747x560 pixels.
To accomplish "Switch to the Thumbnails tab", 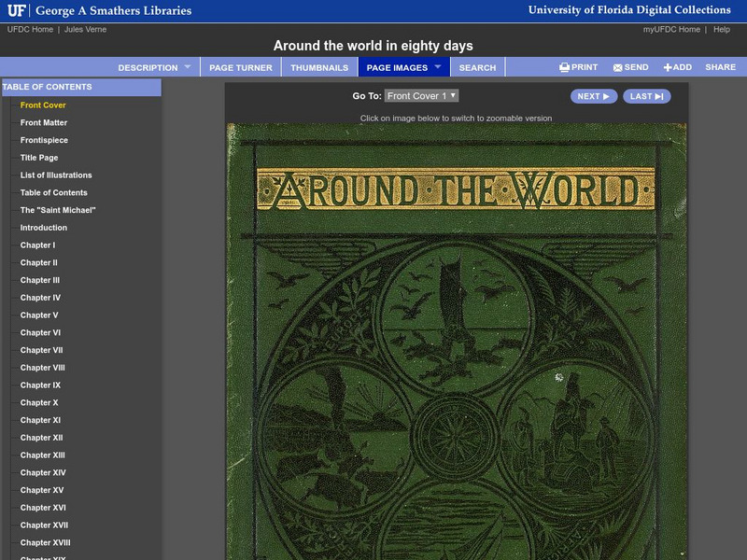I will click(319, 68).
